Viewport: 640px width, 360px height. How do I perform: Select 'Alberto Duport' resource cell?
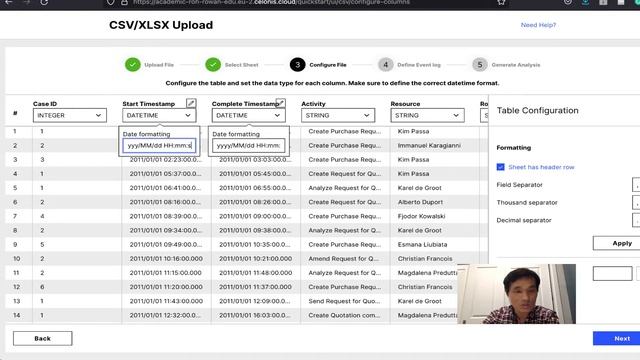click(x=420, y=202)
